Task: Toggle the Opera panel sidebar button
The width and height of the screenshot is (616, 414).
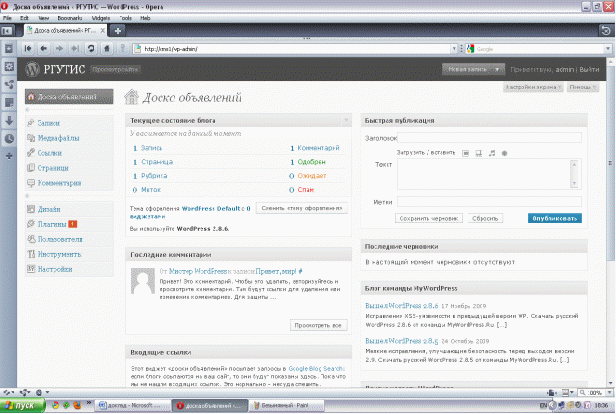Action: click(7, 31)
